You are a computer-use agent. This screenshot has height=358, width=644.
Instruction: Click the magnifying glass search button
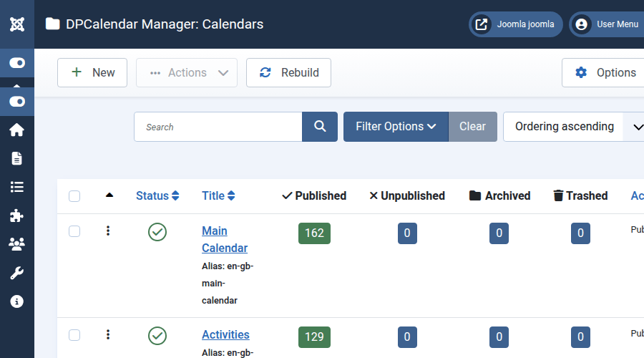320,127
